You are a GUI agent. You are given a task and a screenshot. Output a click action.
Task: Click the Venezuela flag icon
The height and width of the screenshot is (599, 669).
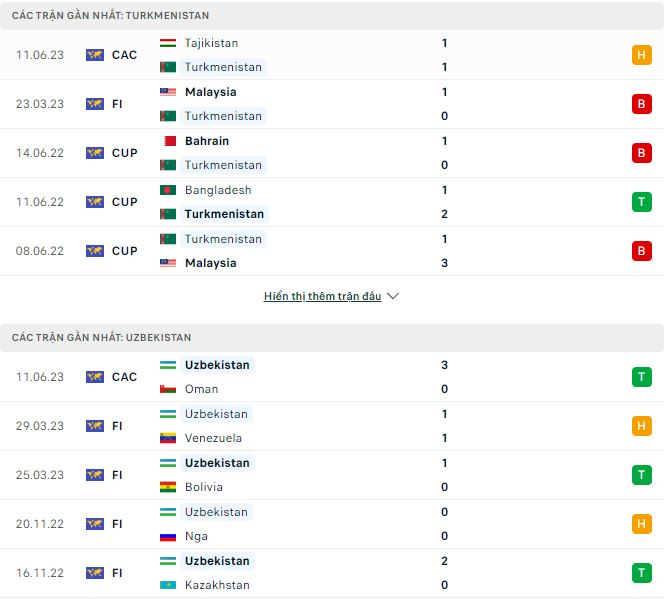pos(168,438)
